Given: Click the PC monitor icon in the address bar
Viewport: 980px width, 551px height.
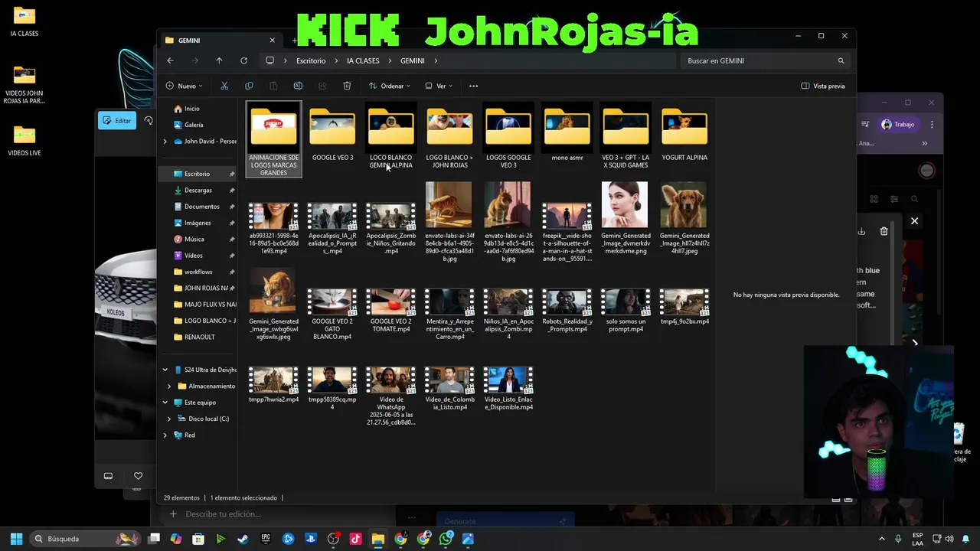Looking at the screenshot, I should (269, 60).
